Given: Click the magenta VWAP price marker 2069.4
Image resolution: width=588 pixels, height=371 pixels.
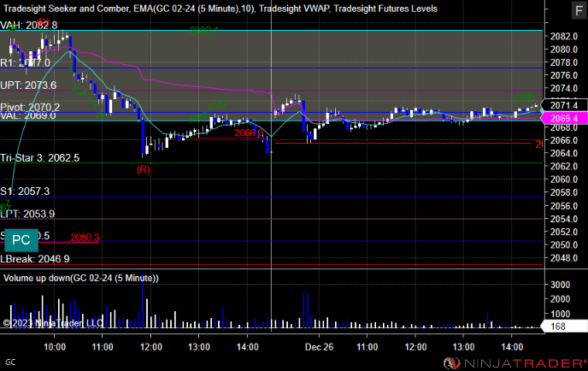Looking at the screenshot, I should click(563, 119).
